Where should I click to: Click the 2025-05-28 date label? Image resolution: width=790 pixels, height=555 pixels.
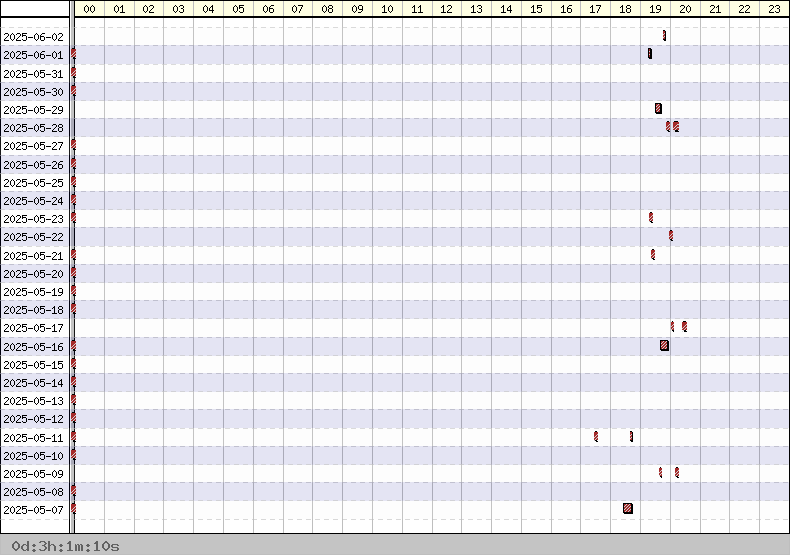click(34, 128)
